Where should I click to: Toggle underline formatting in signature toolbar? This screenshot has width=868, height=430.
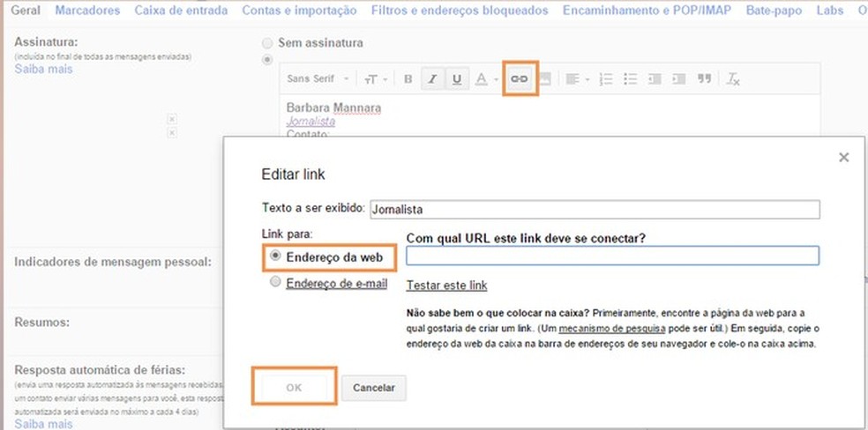pyautogui.click(x=457, y=79)
